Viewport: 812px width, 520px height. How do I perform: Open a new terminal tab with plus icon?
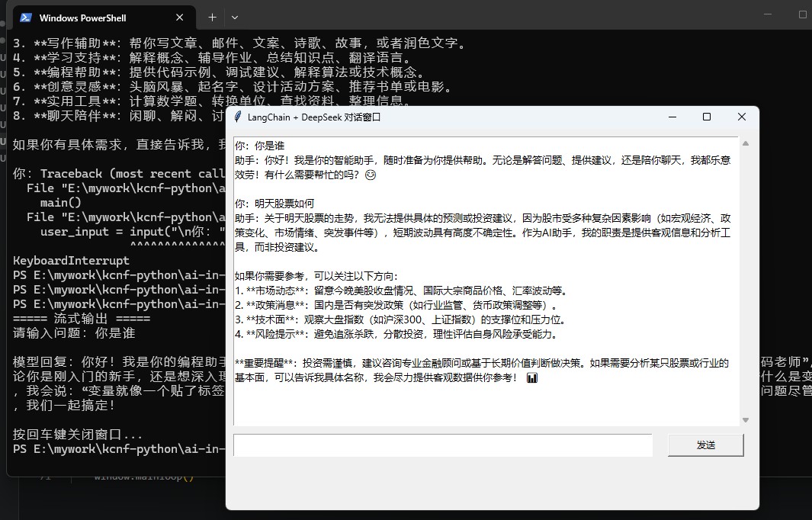click(212, 18)
